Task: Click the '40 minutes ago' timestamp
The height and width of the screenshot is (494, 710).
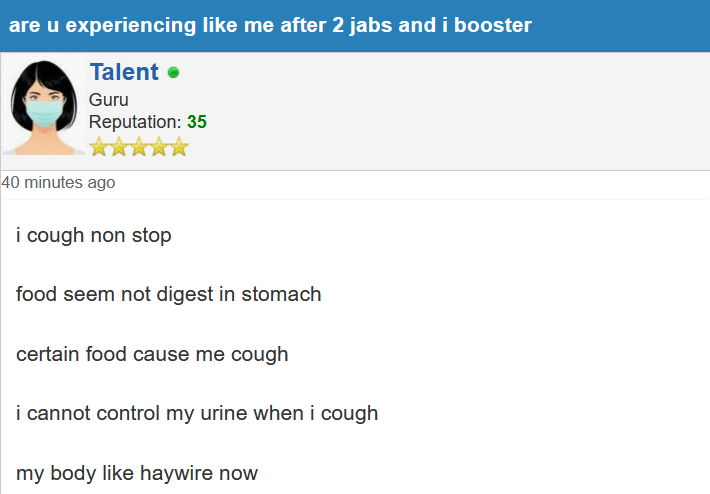Action: point(58,182)
